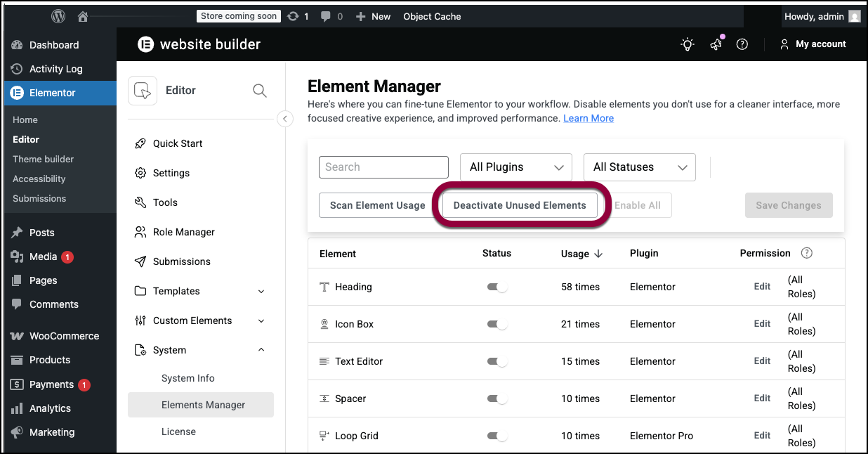The width and height of the screenshot is (868, 454).
Task: Open Role Manager in editor sidebar
Action: tap(183, 232)
